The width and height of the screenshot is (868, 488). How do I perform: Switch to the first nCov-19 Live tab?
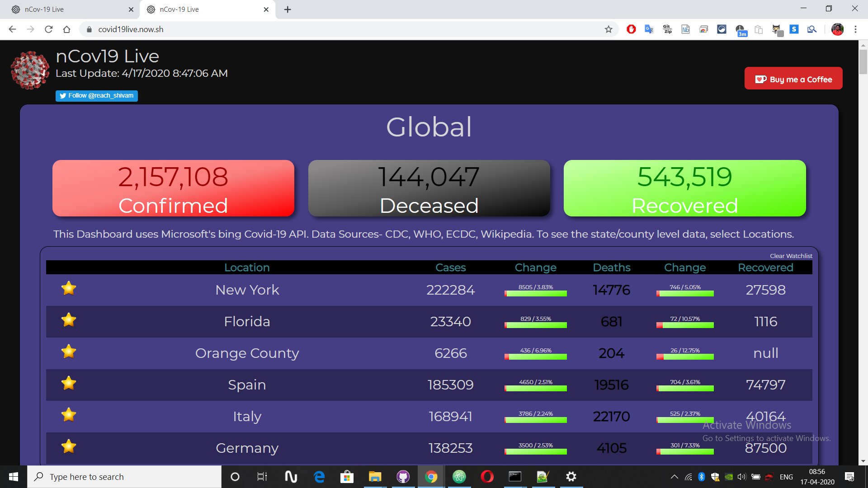pyautogui.click(x=68, y=9)
